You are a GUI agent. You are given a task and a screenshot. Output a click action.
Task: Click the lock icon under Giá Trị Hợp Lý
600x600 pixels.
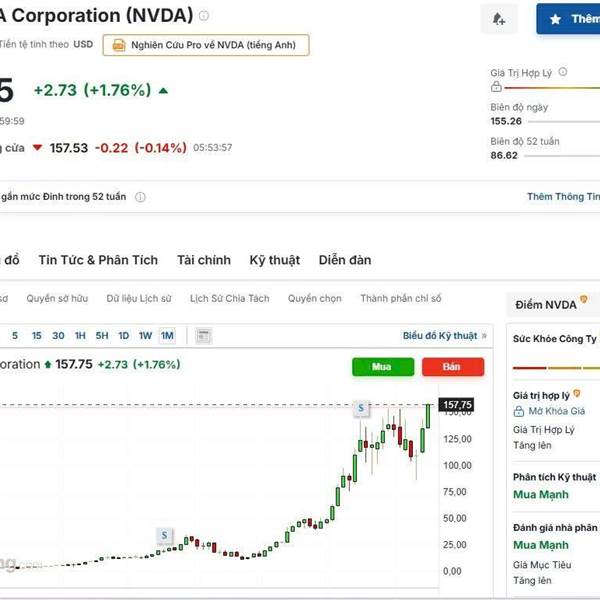click(496, 87)
